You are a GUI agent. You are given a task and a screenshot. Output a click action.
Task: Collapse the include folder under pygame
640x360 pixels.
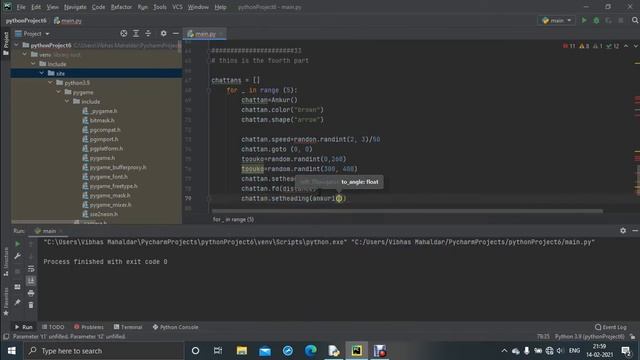[67, 101]
